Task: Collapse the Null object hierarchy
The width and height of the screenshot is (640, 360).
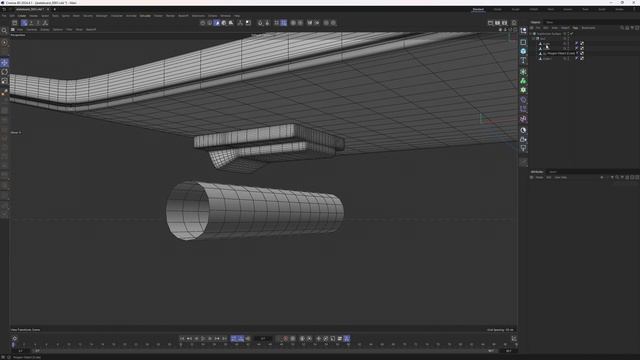Action: point(534,38)
